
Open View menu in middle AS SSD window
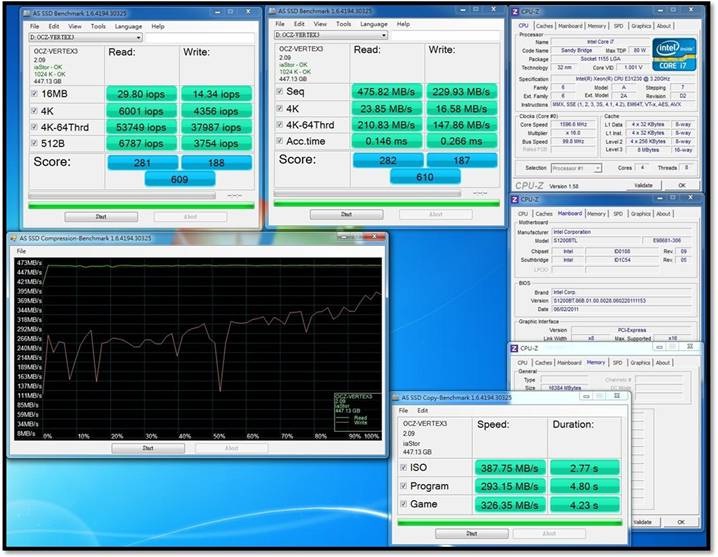pyautogui.click(x=320, y=24)
